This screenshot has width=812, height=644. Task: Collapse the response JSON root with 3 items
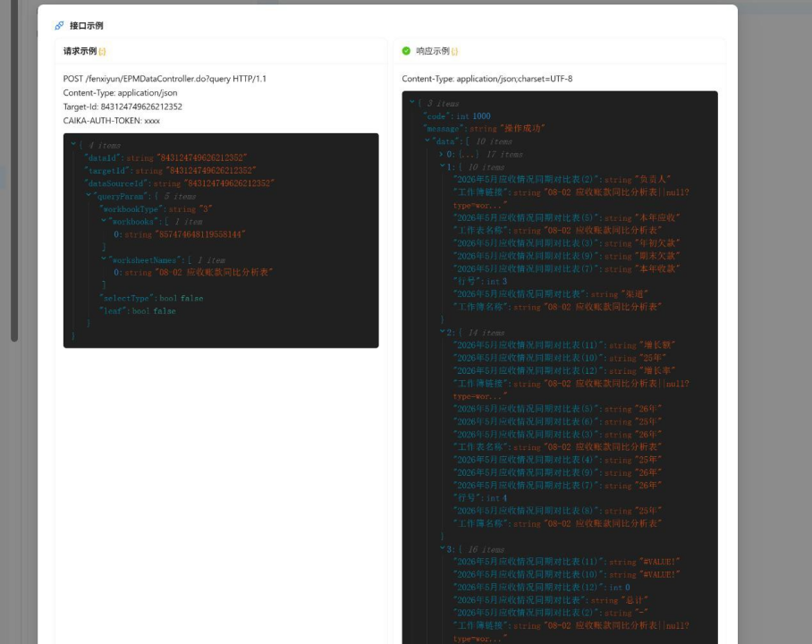[411, 102]
